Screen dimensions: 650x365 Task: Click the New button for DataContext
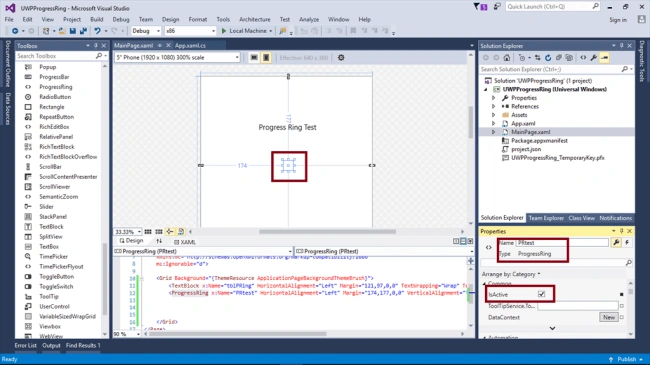pos(609,317)
